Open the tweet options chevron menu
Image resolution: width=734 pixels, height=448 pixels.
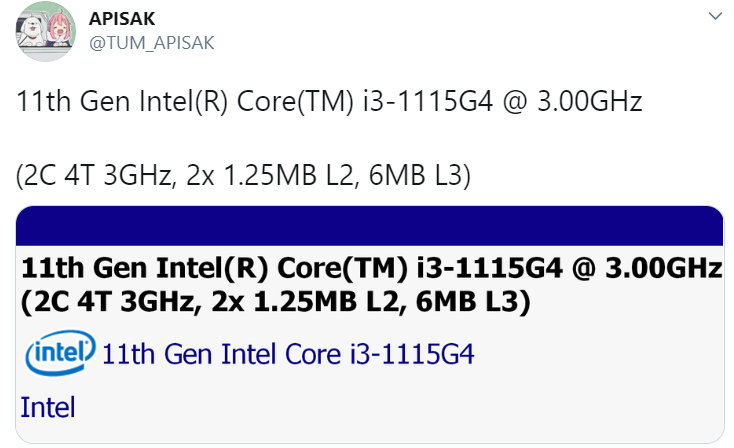[x=715, y=17]
